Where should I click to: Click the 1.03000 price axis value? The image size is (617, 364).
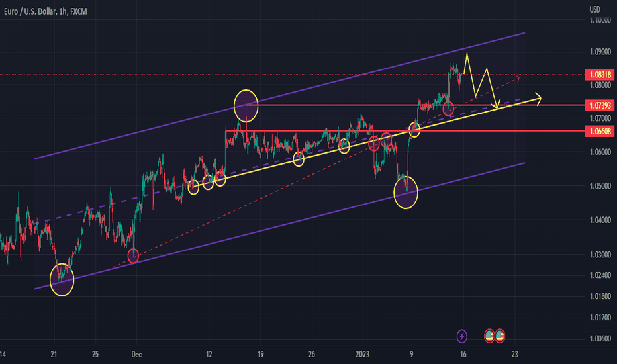tap(600, 255)
